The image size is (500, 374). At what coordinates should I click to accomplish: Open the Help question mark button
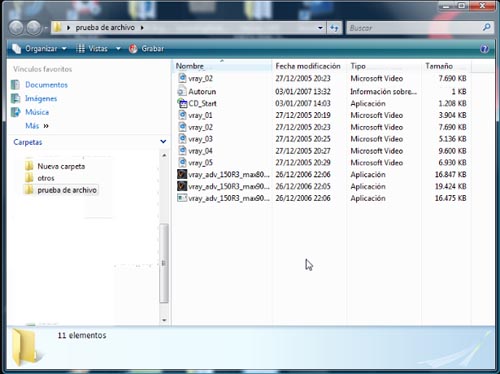coord(484,49)
